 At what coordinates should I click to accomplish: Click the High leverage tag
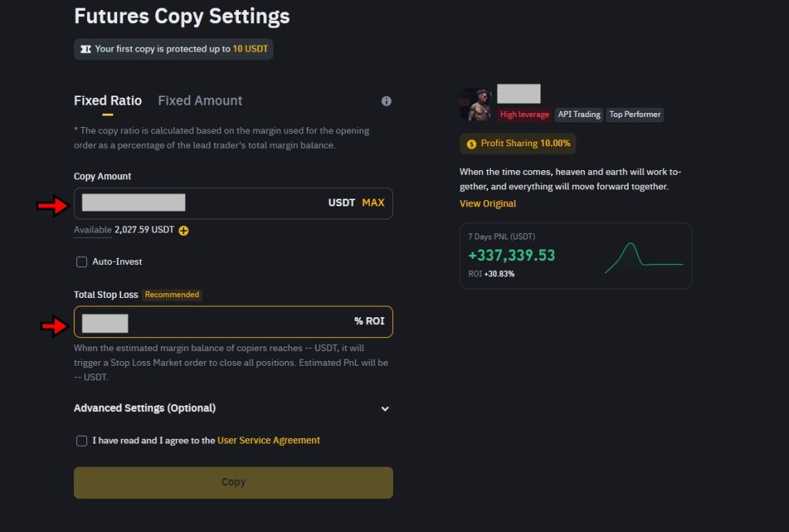click(525, 115)
